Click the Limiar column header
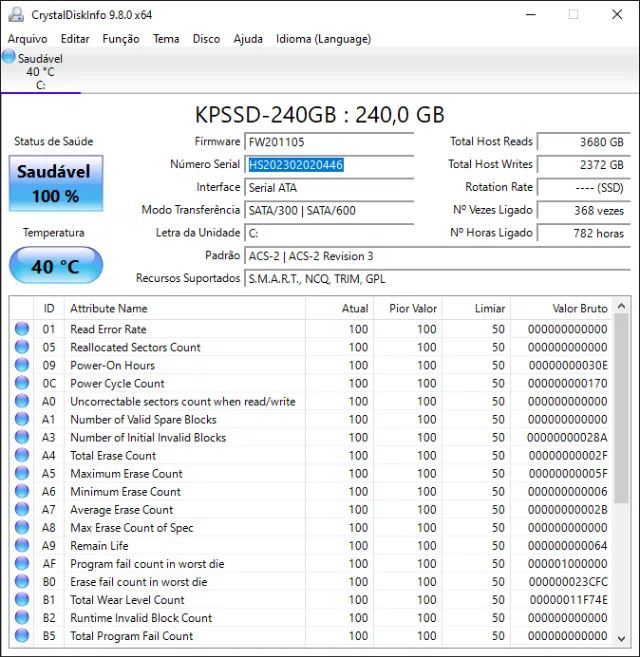This screenshot has width=640, height=657. click(476, 309)
